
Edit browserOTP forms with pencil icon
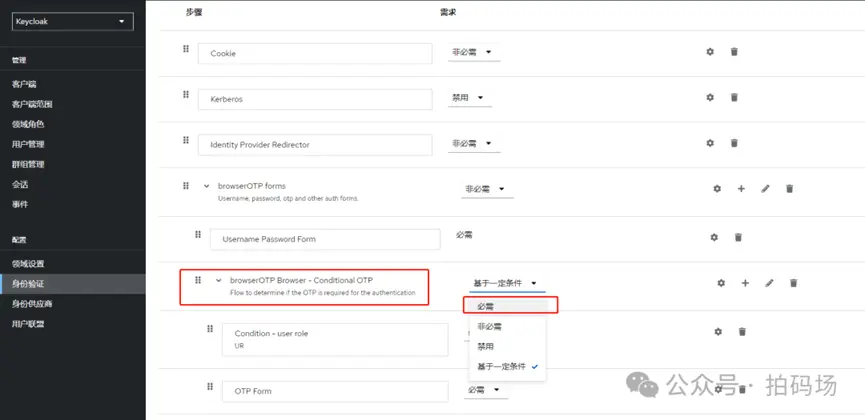point(765,189)
